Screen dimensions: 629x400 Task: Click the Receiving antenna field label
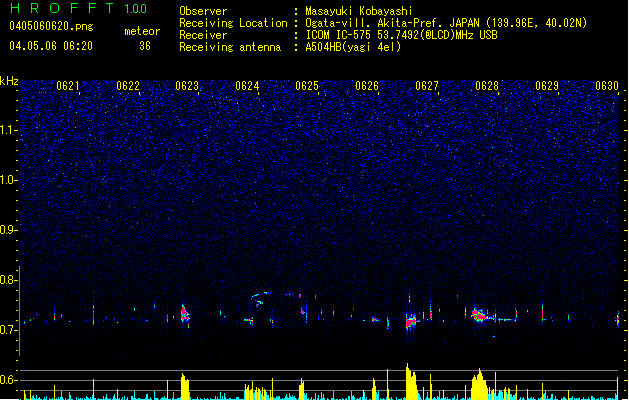tap(230, 47)
